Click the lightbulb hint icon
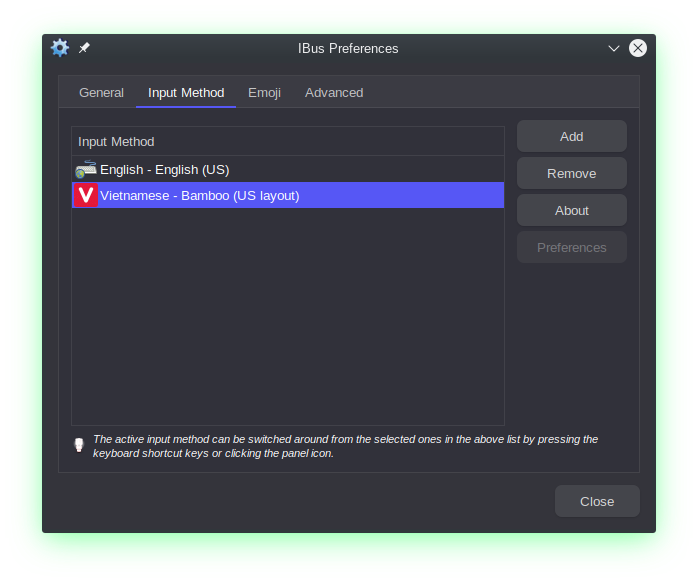The image size is (698, 583). [x=79, y=446]
